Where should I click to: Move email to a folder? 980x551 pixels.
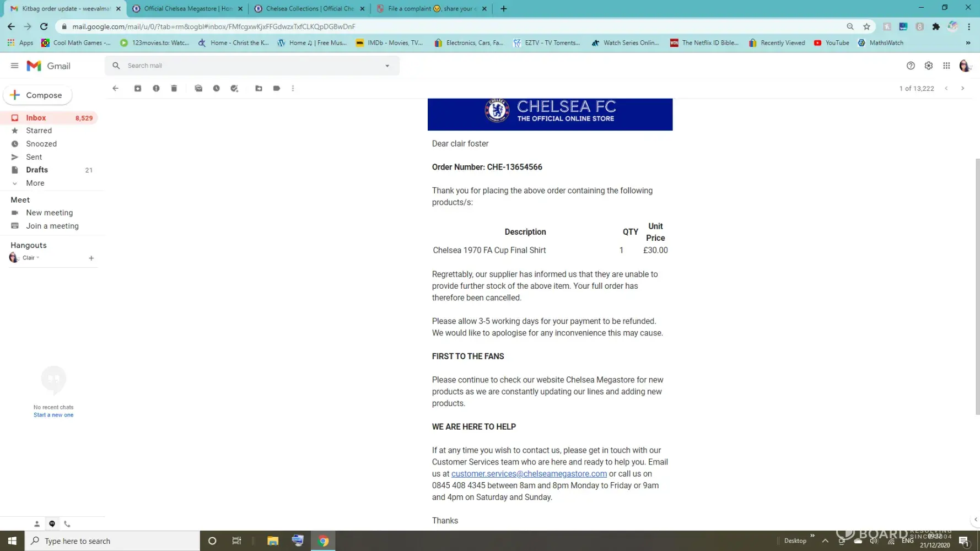259,88
